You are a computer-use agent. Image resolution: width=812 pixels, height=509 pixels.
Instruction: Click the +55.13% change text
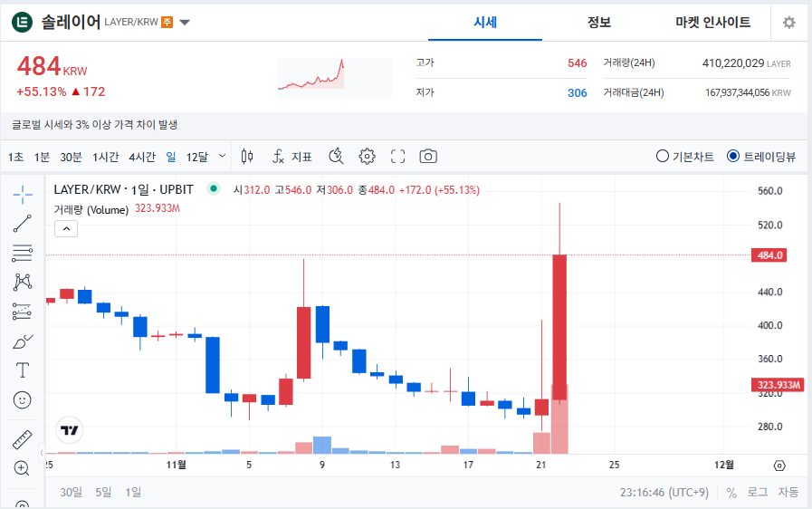42,91
